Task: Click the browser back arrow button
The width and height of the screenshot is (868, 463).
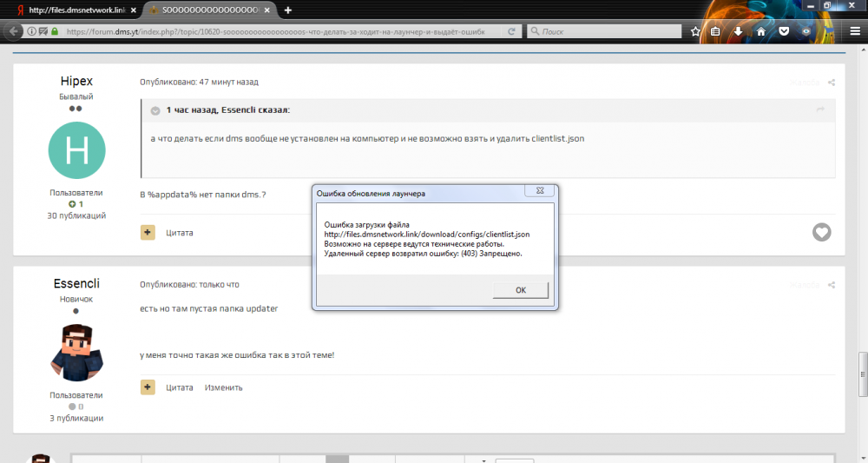Action: click(14, 30)
